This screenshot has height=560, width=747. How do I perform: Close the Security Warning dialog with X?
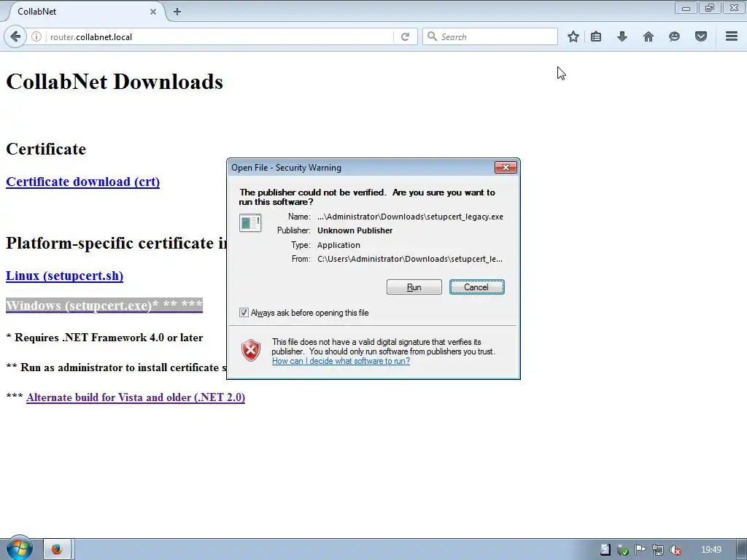point(506,167)
